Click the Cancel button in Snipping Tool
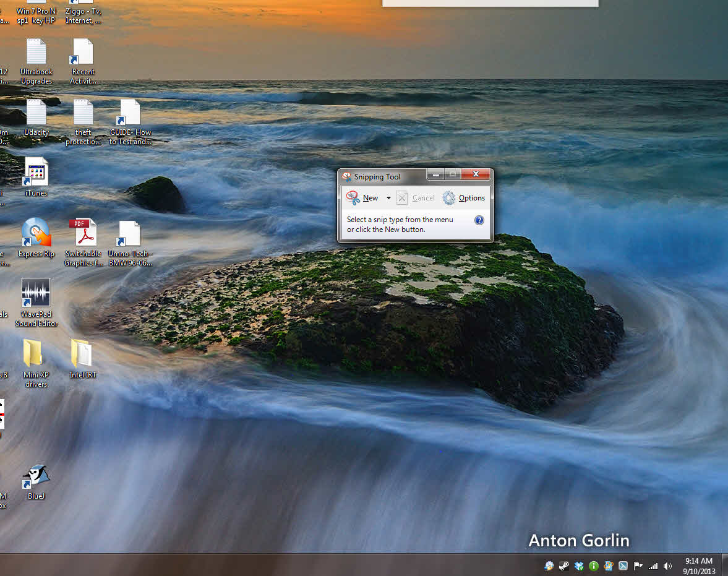The image size is (728, 576). pos(416,197)
